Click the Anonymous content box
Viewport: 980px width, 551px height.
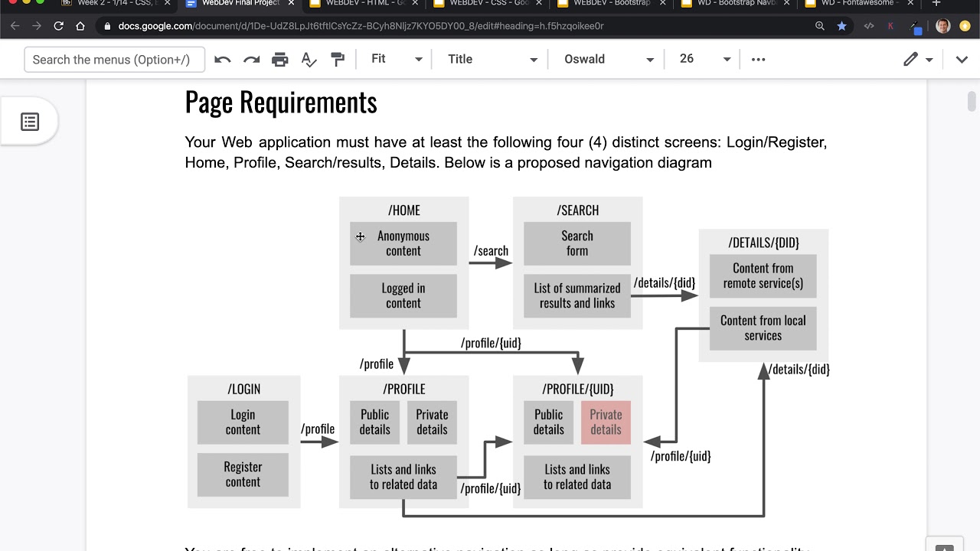click(403, 243)
